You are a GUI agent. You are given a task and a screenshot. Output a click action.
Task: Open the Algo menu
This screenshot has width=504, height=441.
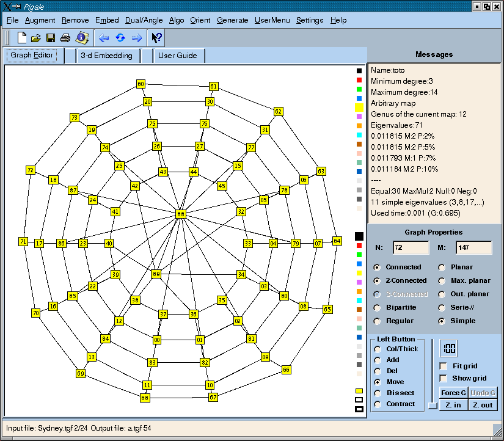click(x=176, y=20)
